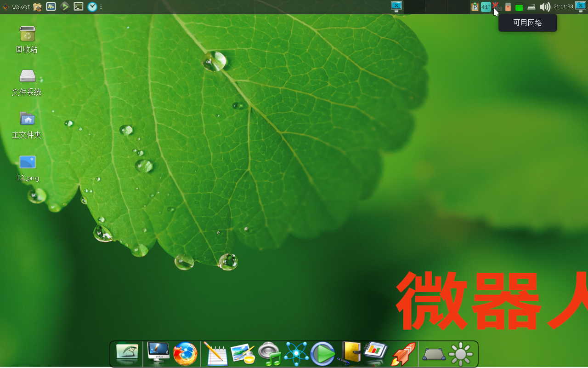The width and height of the screenshot is (588, 368).
Task: Open the terminal emulator from the panel
Action: click(x=79, y=6)
